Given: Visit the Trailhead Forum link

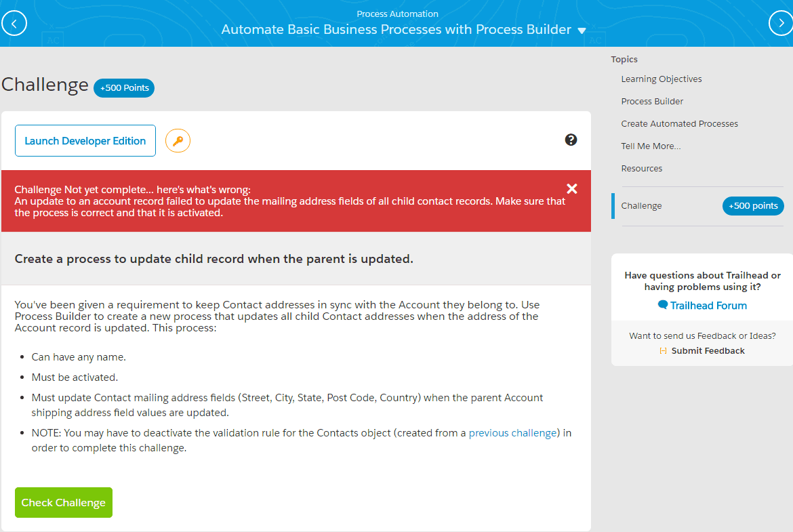Looking at the screenshot, I should click(x=707, y=305).
